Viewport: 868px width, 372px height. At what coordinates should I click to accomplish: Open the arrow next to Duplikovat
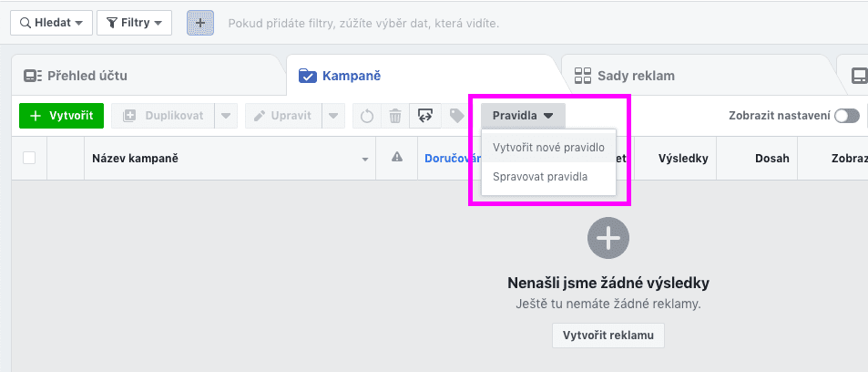(227, 116)
